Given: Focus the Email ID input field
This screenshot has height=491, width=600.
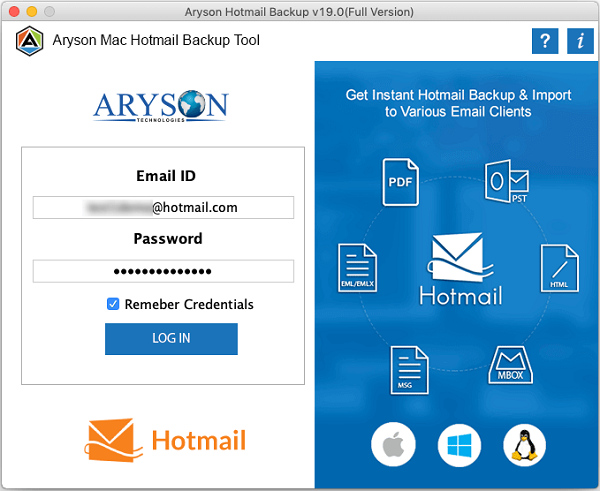Looking at the screenshot, I should [x=163, y=207].
